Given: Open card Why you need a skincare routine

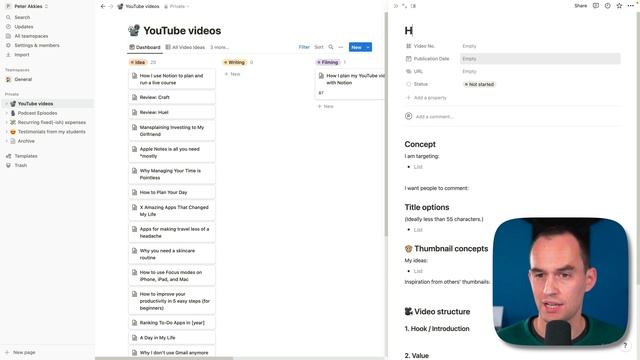Looking at the screenshot, I should click(172, 254).
